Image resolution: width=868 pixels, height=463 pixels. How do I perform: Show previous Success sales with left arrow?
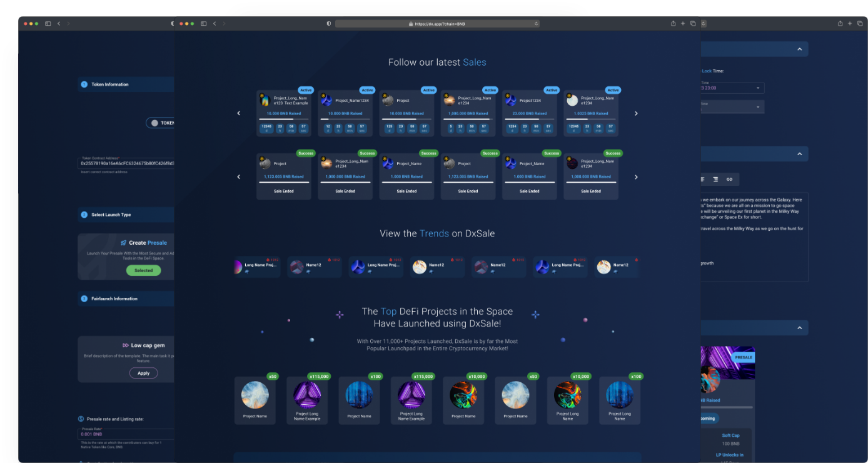(238, 177)
